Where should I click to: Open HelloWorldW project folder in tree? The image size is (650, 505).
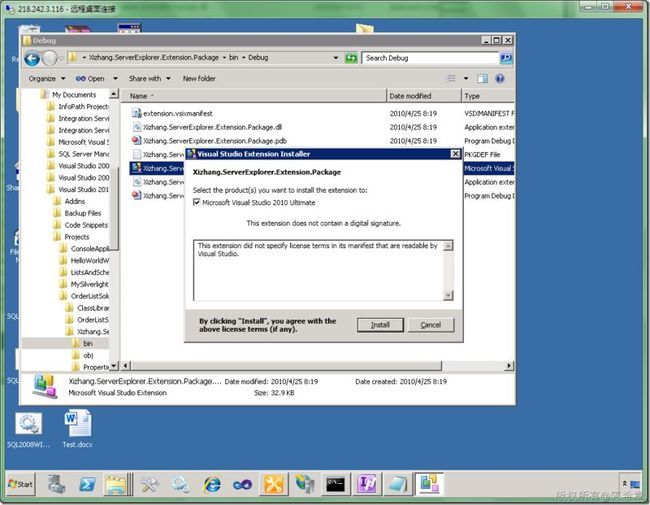coord(90,261)
